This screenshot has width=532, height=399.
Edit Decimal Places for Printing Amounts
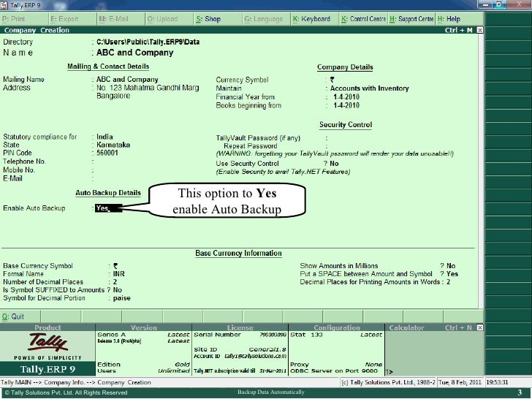pyautogui.click(x=449, y=282)
